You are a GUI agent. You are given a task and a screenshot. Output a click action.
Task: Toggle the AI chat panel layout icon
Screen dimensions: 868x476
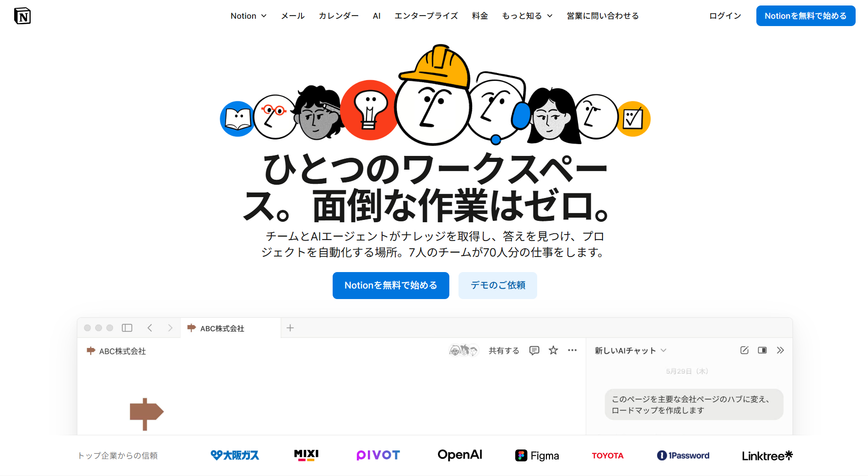tap(762, 350)
